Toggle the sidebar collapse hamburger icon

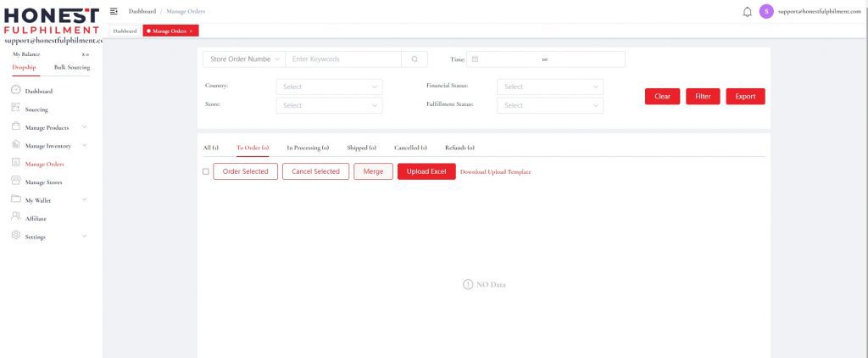click(114, 10)
